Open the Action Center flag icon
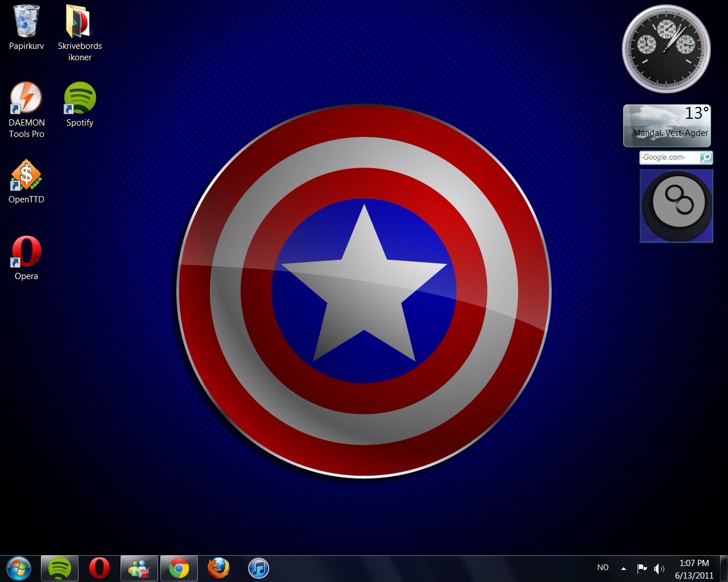 click(642, 568)
